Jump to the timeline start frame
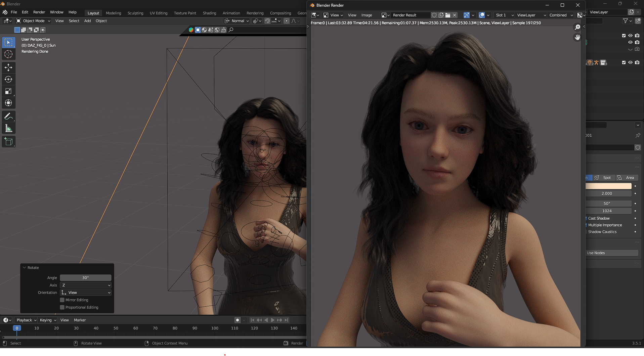644x356 pixels. (x=252, y=320)
